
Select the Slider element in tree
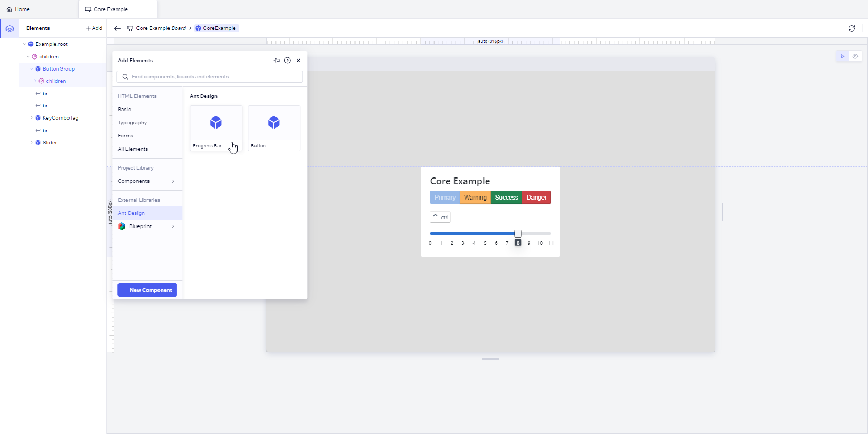(63, 143)
